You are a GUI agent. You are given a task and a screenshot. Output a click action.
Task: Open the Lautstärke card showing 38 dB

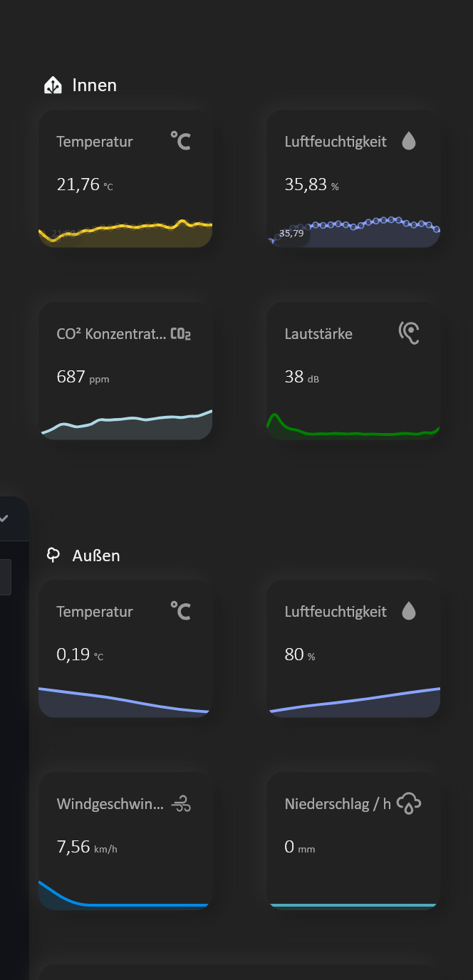(x=353, y=370)
